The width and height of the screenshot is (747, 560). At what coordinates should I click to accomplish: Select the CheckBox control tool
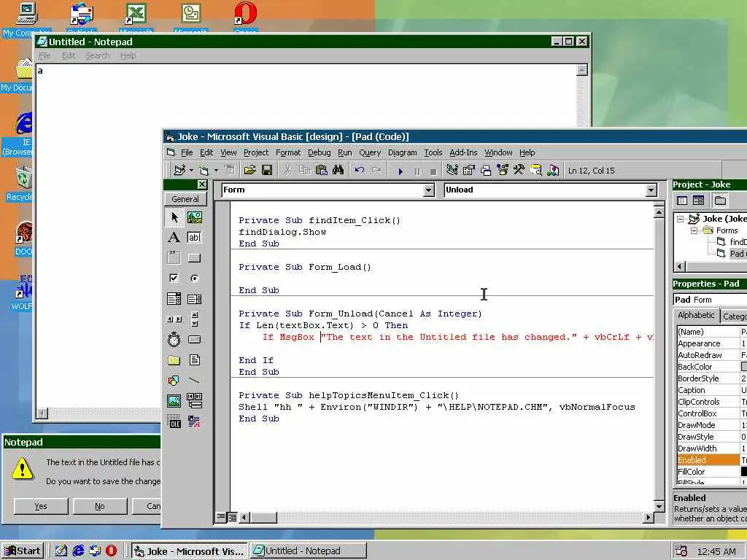point(174,279)
